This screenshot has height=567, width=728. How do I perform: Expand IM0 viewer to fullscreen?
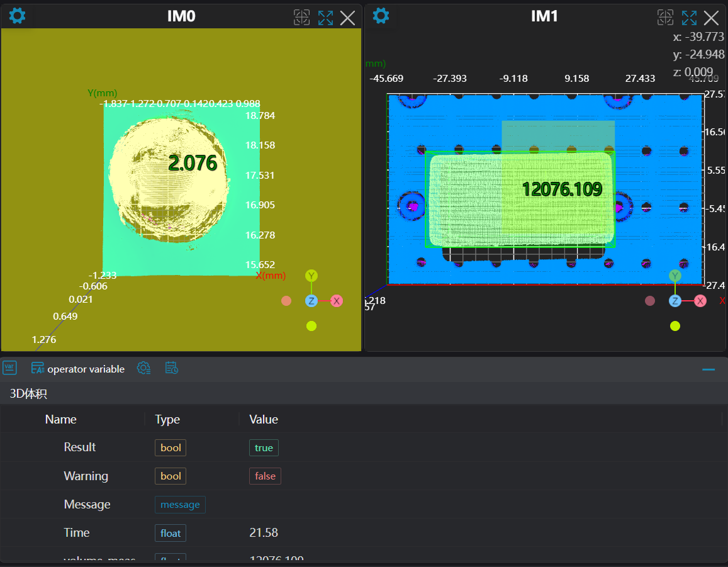tap(325, 18)
